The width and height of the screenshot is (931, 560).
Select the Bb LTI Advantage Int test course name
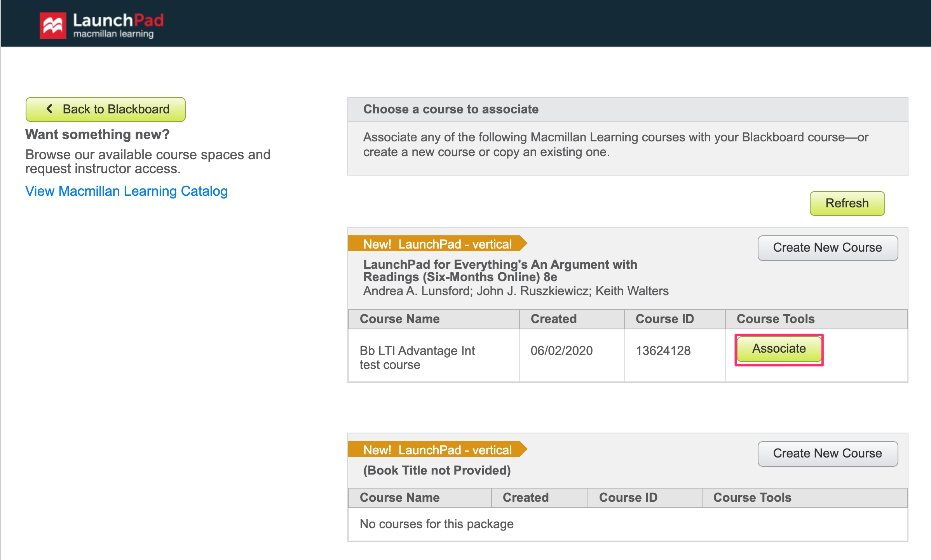click(x=417, y=357)
